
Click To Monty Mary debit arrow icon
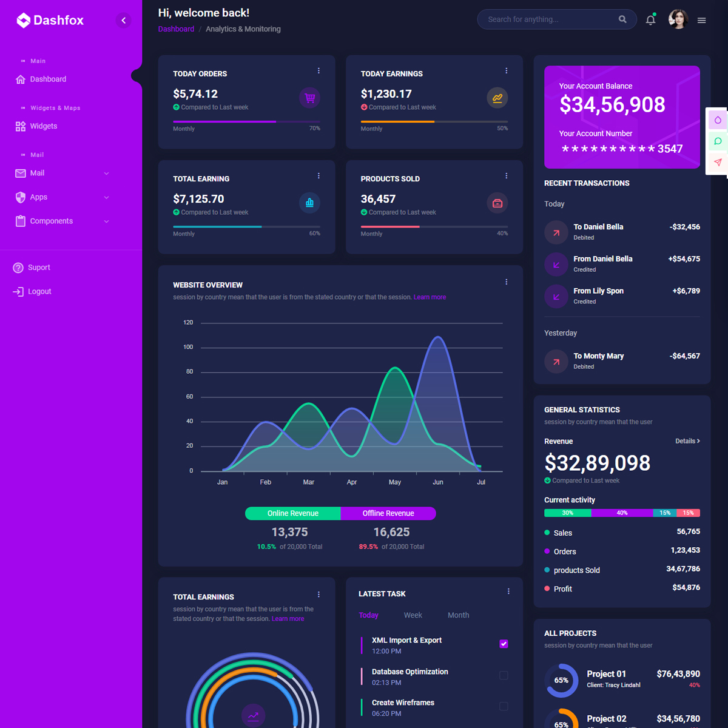tap(556, 362)
